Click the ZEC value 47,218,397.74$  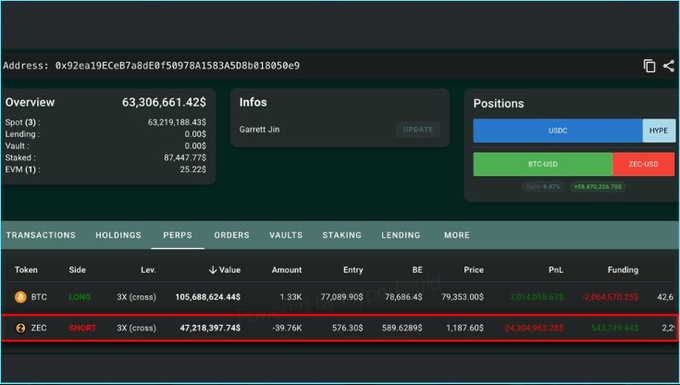pos(210,328)
